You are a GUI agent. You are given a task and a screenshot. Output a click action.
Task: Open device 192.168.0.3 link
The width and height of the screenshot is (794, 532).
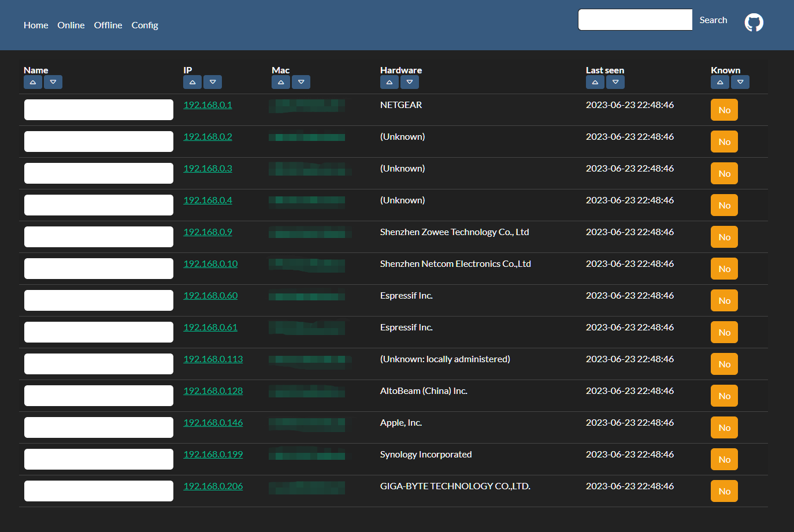pyautogui.click(x=207, y=169)
